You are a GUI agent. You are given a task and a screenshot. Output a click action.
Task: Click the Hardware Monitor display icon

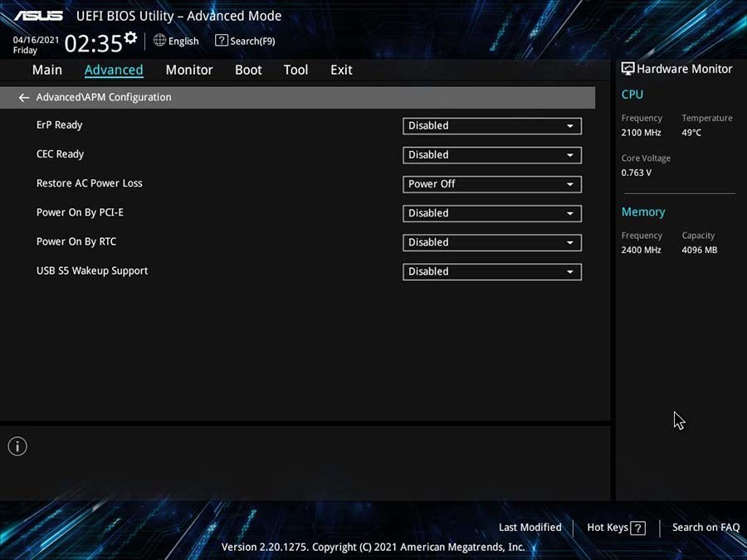point(627,69)
